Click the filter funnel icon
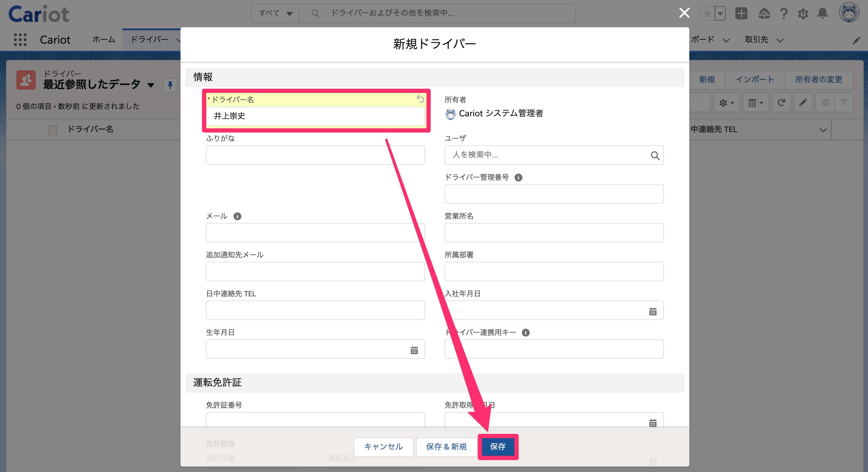Screen dimensions: 868x472 [844, 103]
